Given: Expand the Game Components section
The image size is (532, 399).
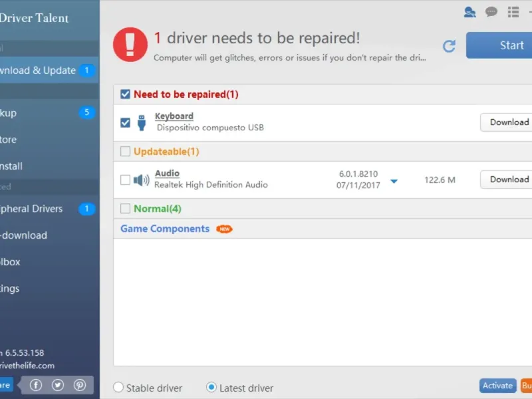Looking at the screenshot, I should (165, 229).
